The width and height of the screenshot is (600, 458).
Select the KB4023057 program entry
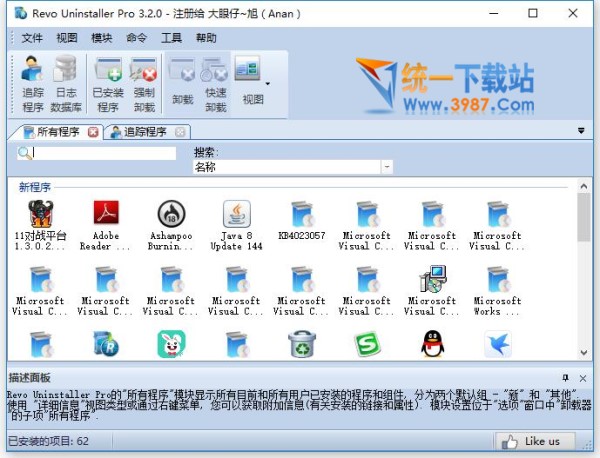pos(302,221)
